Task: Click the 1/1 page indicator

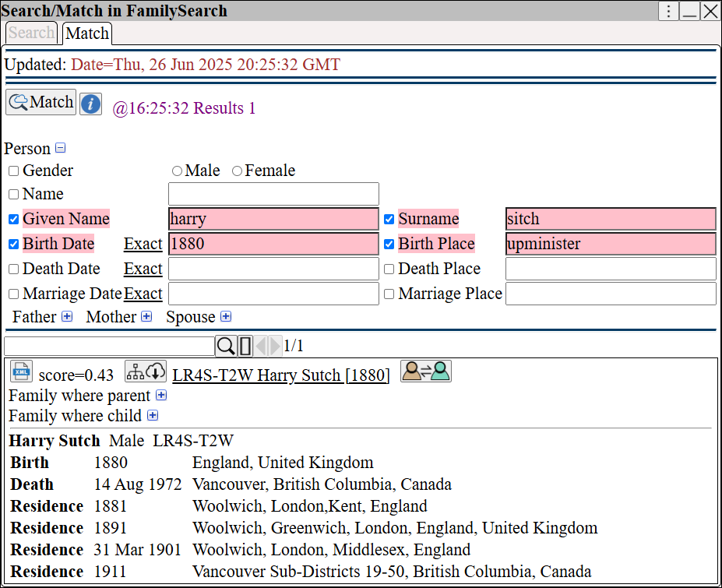Action: [294, 346]
